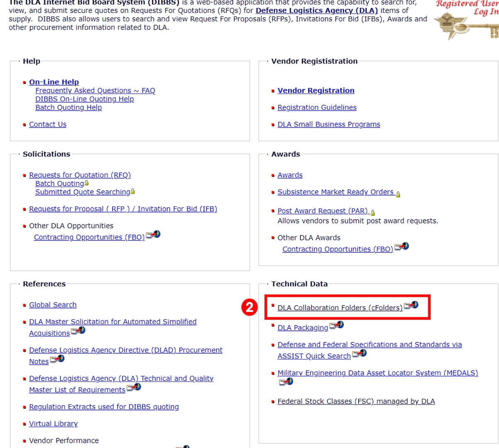499x448 pixels.
Task: Open DLA Collaboration Folders (cFolders)
Action: (x=340, y=308)
